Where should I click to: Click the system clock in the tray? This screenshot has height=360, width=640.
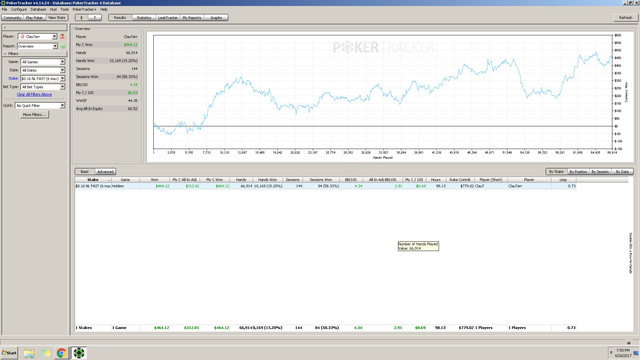click(623, 353)
